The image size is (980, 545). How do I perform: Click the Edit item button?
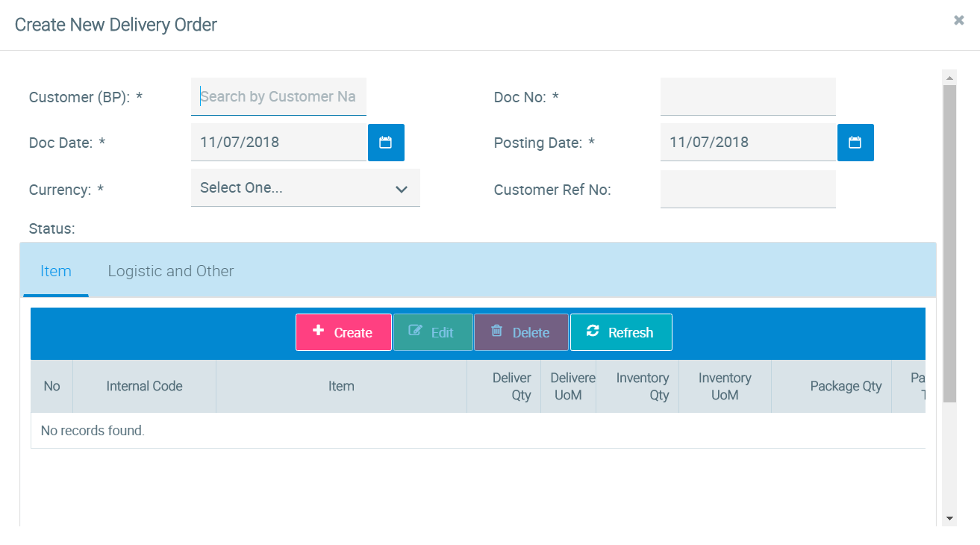(x=433, y=332)
